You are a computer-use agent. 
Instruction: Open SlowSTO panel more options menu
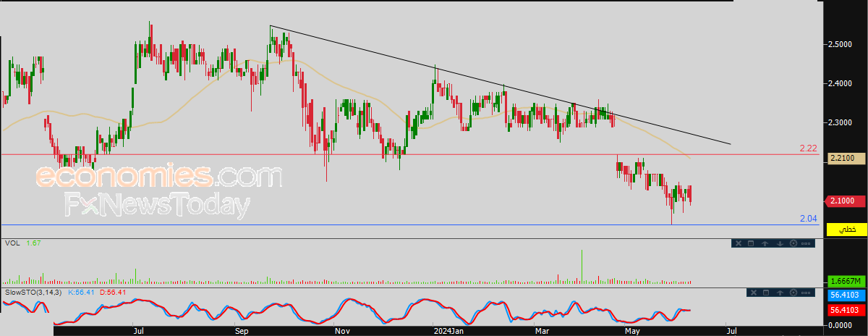[806, 293]
